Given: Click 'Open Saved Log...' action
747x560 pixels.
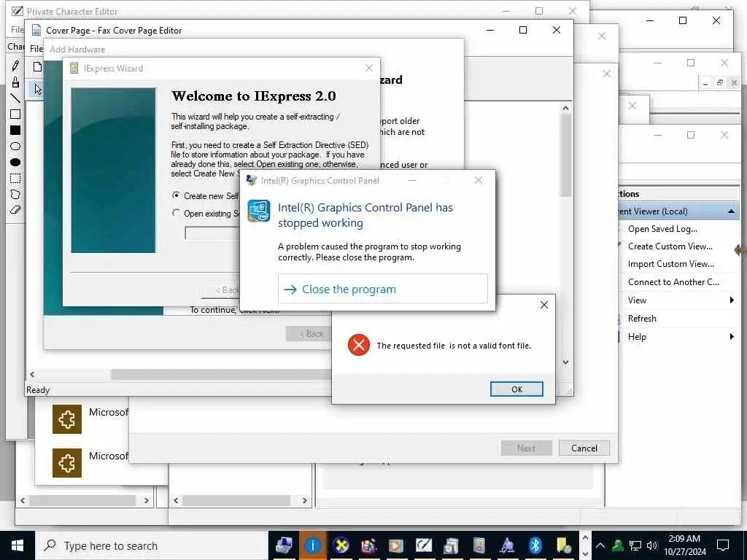Looking at the screenshot, I should [x=662, y=228].
